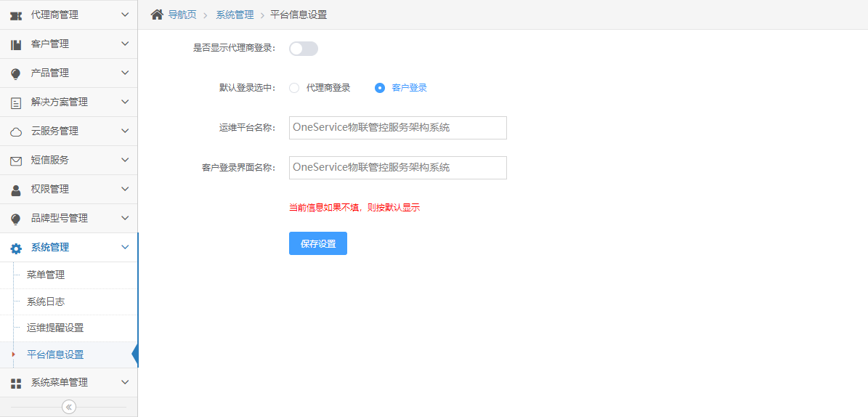This screenshot has width=868, height=417.
Task: Click the 客户管理 sidebar icon
Action: click(16, 44)
